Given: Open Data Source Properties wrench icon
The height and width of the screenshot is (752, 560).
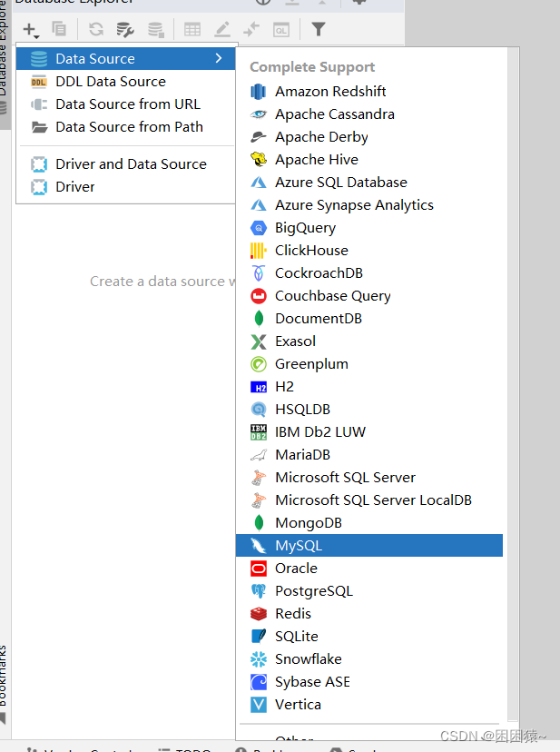Looking at the screenshot, I should pyautogui.click(x=125, y=29).
